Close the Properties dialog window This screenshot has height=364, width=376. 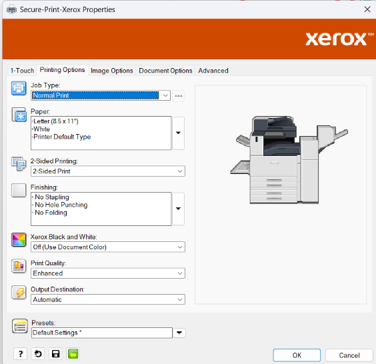367,9
